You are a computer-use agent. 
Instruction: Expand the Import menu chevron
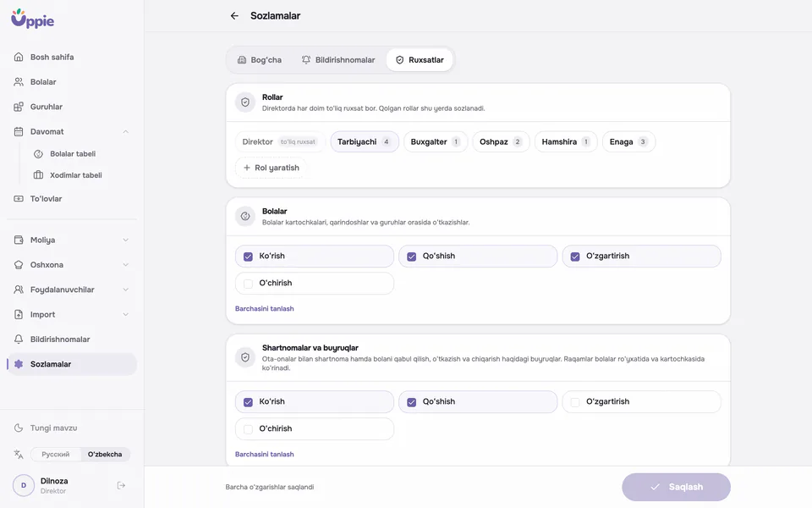point(126,315)
